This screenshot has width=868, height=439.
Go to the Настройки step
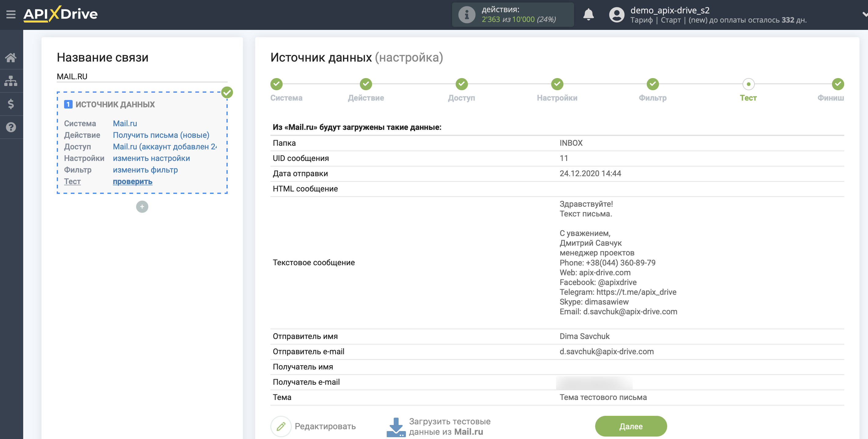pyautogui.click(x=557, y=84)
